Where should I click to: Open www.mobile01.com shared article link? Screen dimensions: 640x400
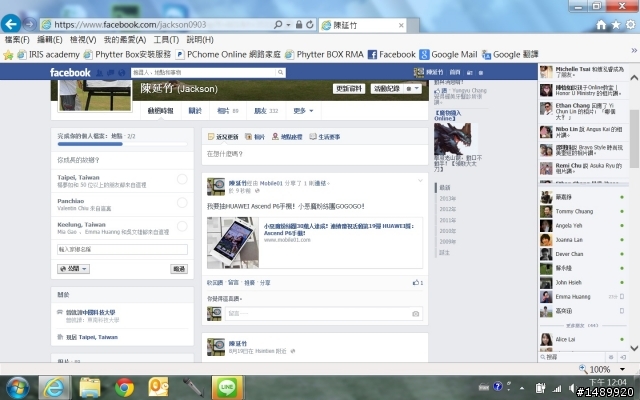coord(287,240)
